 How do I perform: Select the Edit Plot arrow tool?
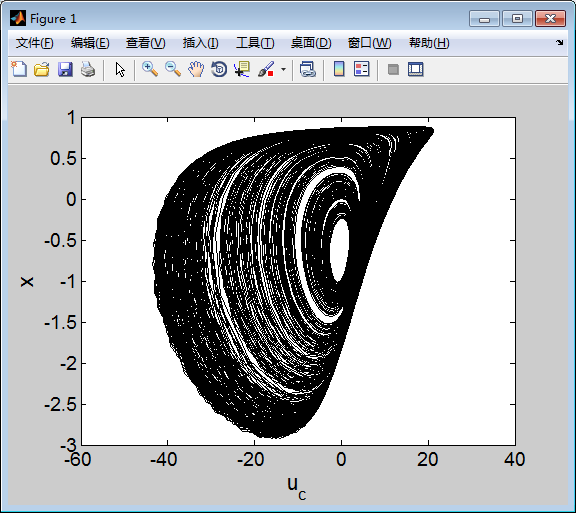120,69
